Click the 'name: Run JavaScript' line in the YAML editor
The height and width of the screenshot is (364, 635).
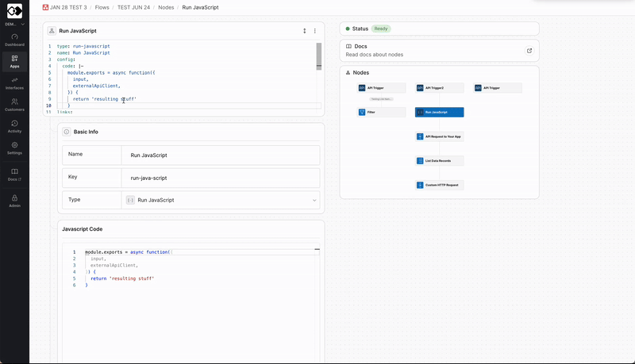click(x=83, y=52)
